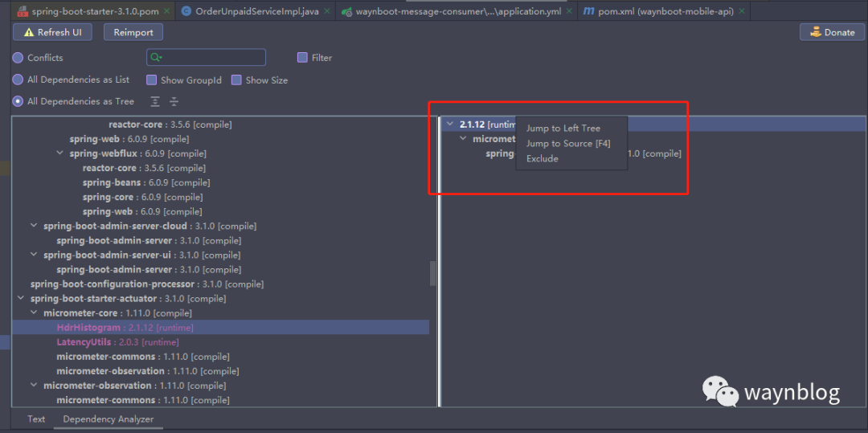The height and width of the screenshot is (433, 868).
Task: Collapse spring-boot-admin-server-cloud node
Action: click(33, 227)
